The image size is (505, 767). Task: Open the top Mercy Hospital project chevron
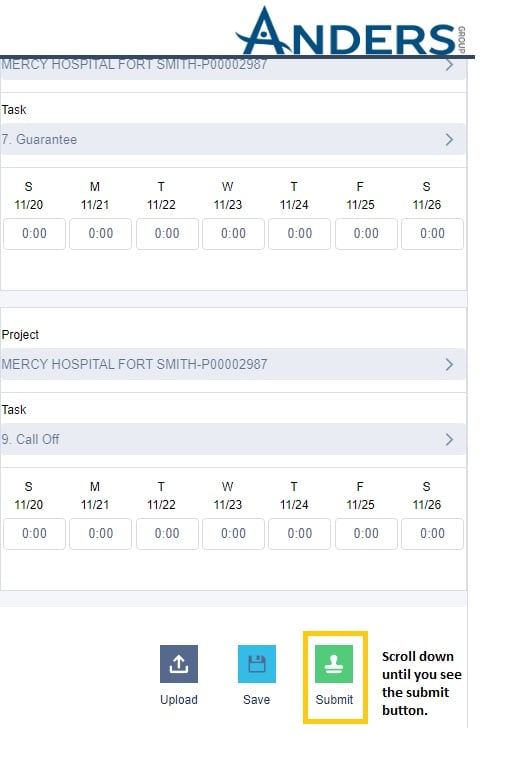(x=449, y=65)
